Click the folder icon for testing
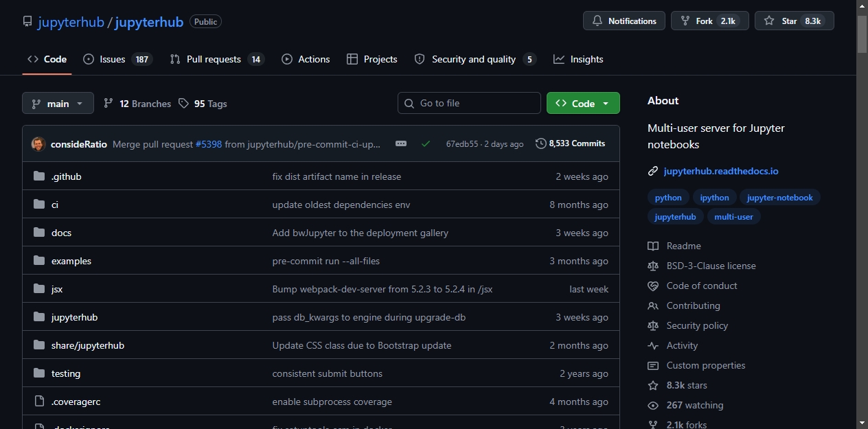This screenshot has width=868, height=429. (39, 373)
